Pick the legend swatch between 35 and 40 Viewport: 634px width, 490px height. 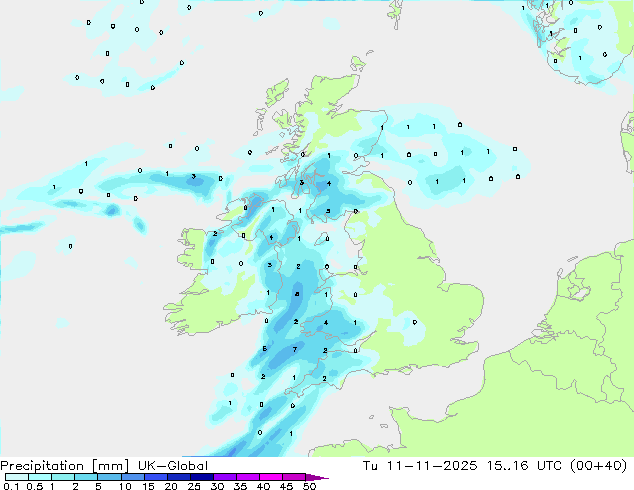click(248, 477)
